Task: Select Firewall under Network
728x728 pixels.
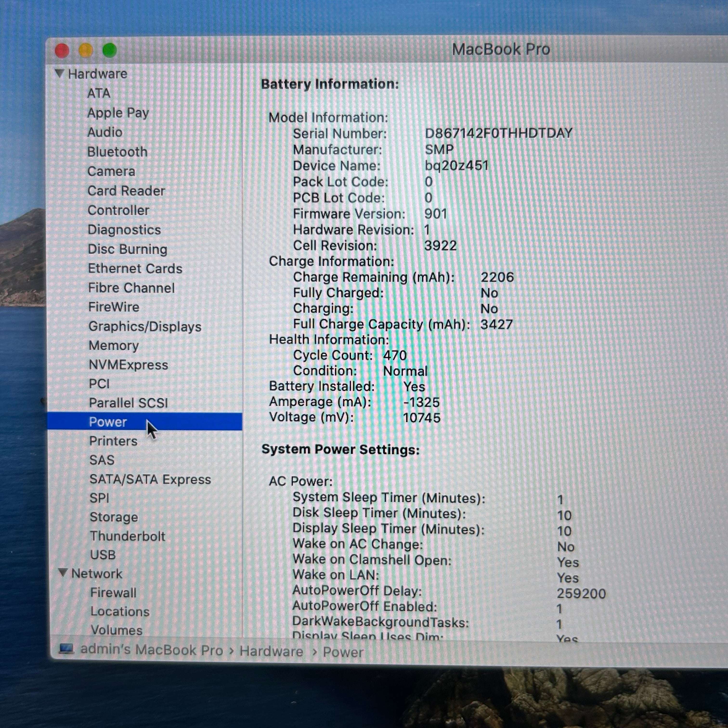Action: [x=113, y=593]
